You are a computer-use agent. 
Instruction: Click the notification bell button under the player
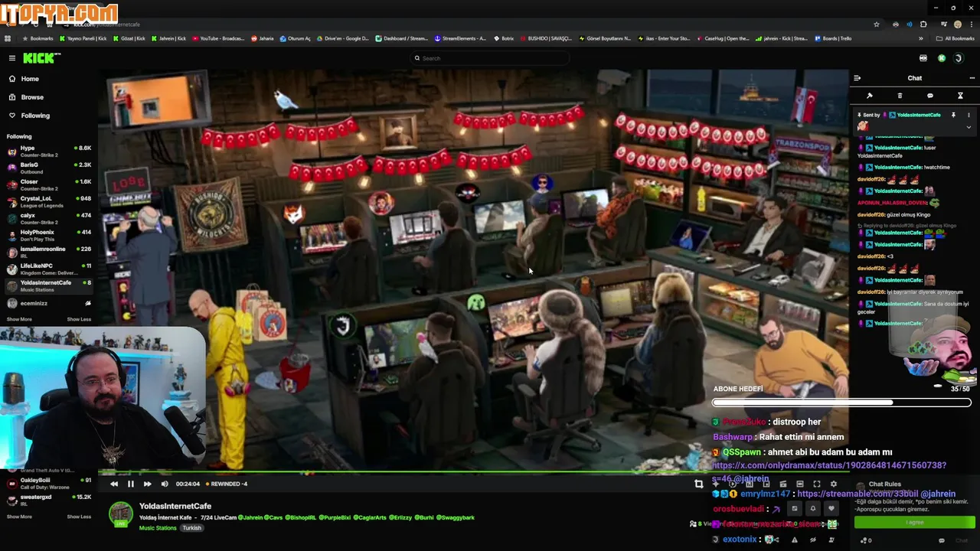coord(813,508)
